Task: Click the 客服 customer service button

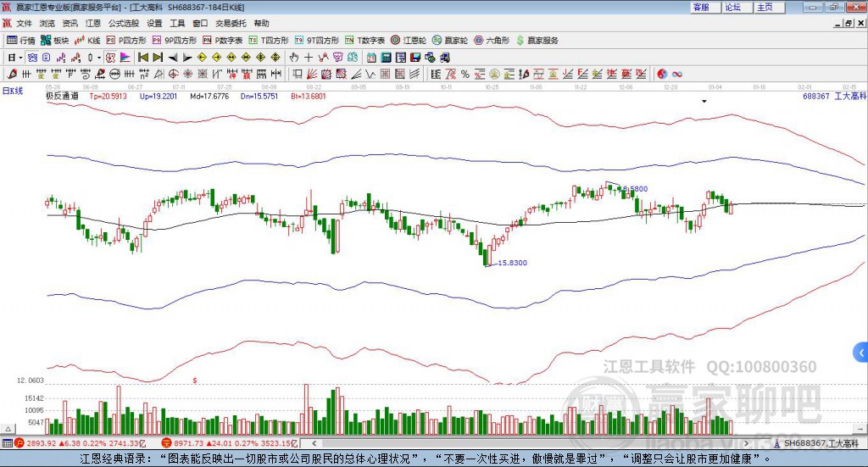Action: coord(701,7)
